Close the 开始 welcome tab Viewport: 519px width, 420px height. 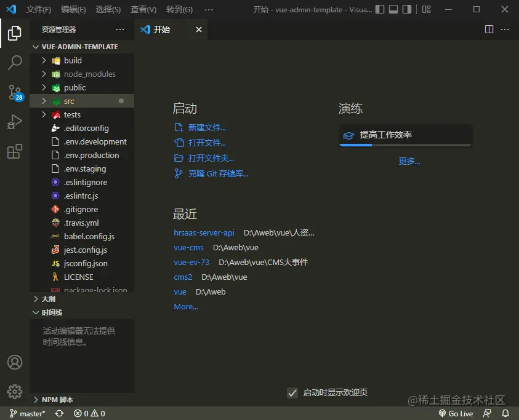[199, 30]
